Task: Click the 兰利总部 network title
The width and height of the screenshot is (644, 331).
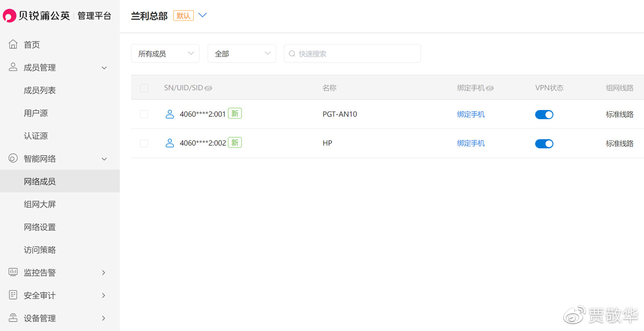Action: tap(149, 16)
